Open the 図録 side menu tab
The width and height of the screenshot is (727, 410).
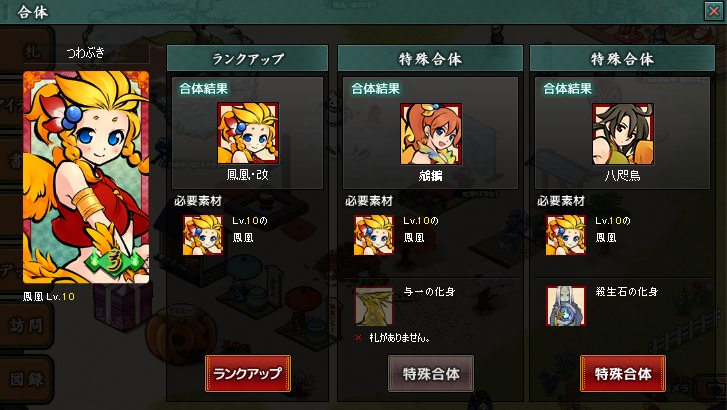tap(26, 379)
